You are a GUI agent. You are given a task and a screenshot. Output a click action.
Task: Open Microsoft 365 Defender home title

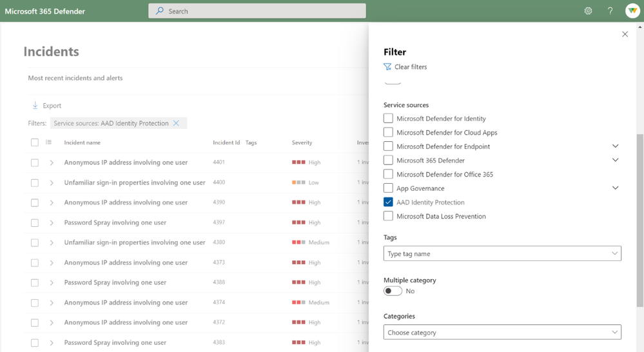[x=44, y=11]
